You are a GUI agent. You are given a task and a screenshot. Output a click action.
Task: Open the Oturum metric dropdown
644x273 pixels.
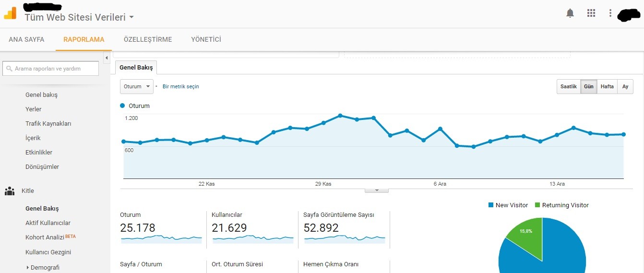(x=136, y=86)
